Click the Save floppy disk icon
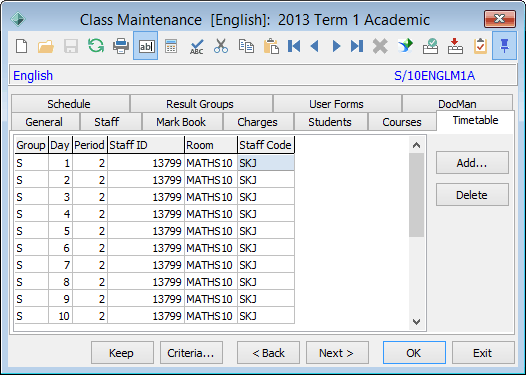 (x=71, y=46)
